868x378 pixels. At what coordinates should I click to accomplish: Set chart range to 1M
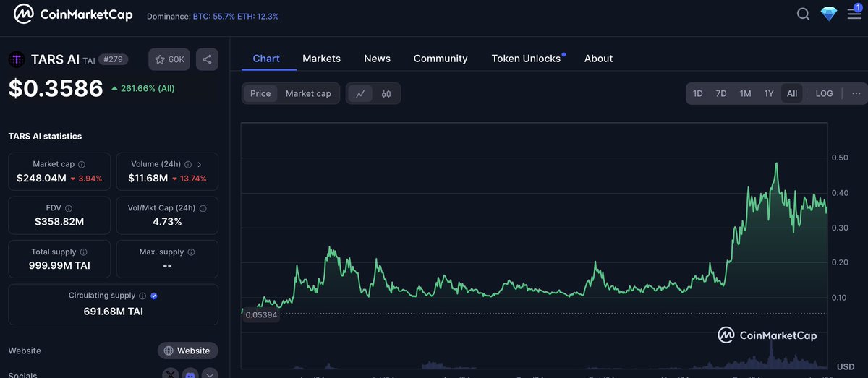tap(745, 93)
